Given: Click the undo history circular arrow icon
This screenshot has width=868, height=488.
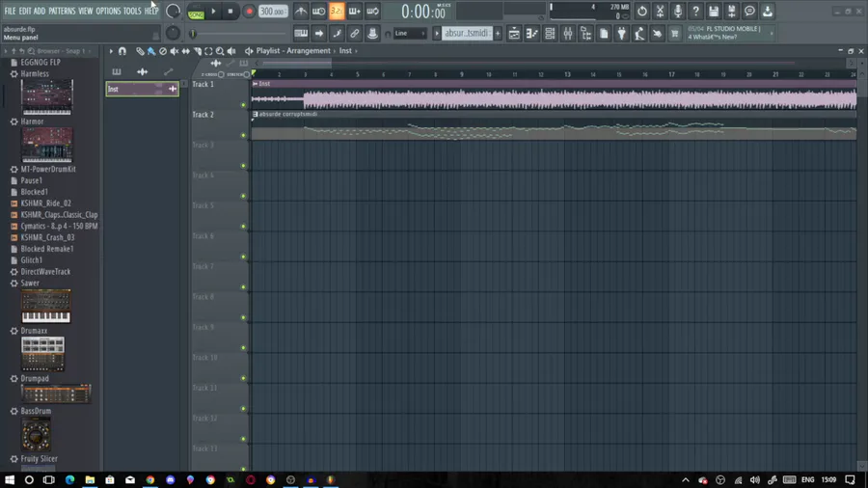Looking at the screenshot, I should pos(641,11).
